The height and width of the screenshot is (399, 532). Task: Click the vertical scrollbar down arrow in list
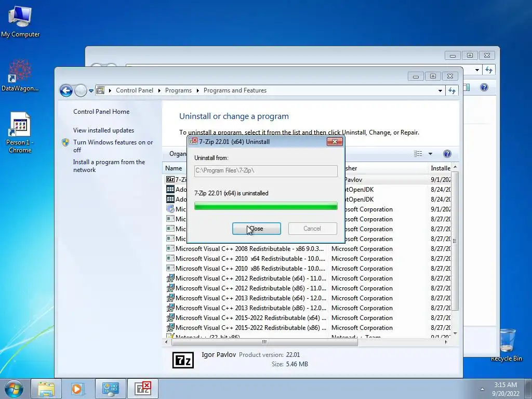[455, 334]
